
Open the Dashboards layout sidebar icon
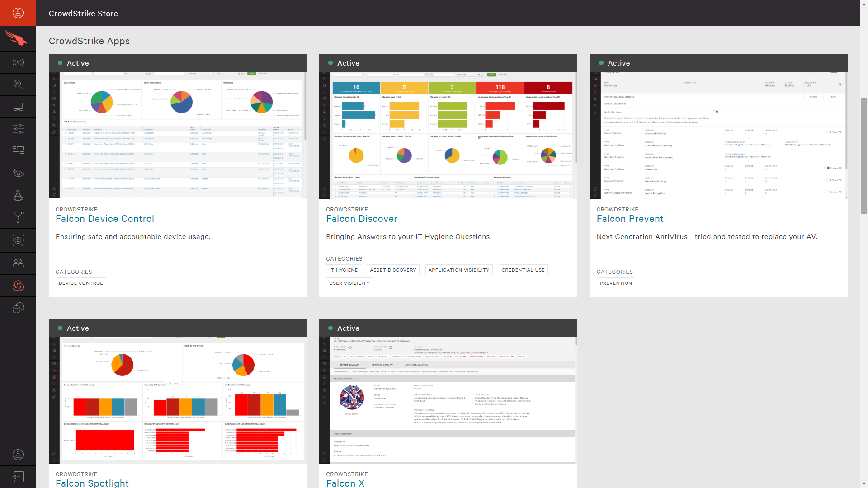[18, 151]
